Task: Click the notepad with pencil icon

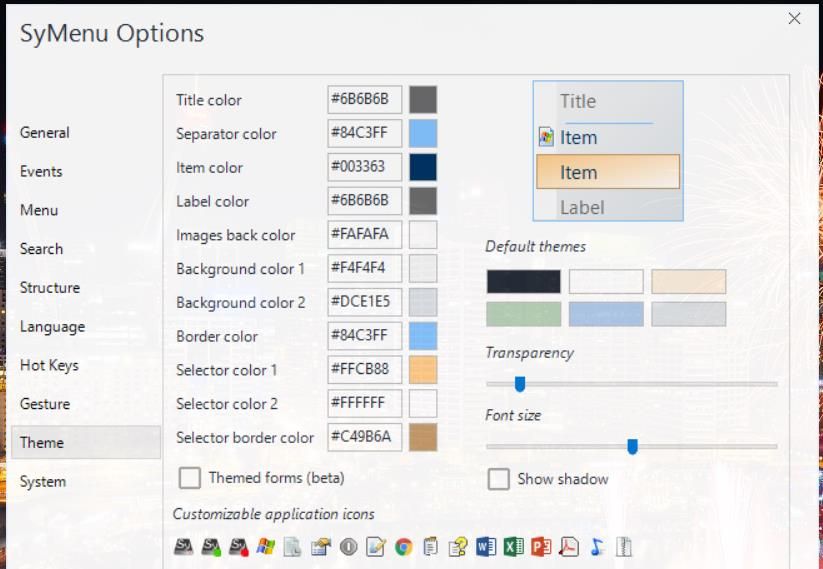Action: coord(376,547)
